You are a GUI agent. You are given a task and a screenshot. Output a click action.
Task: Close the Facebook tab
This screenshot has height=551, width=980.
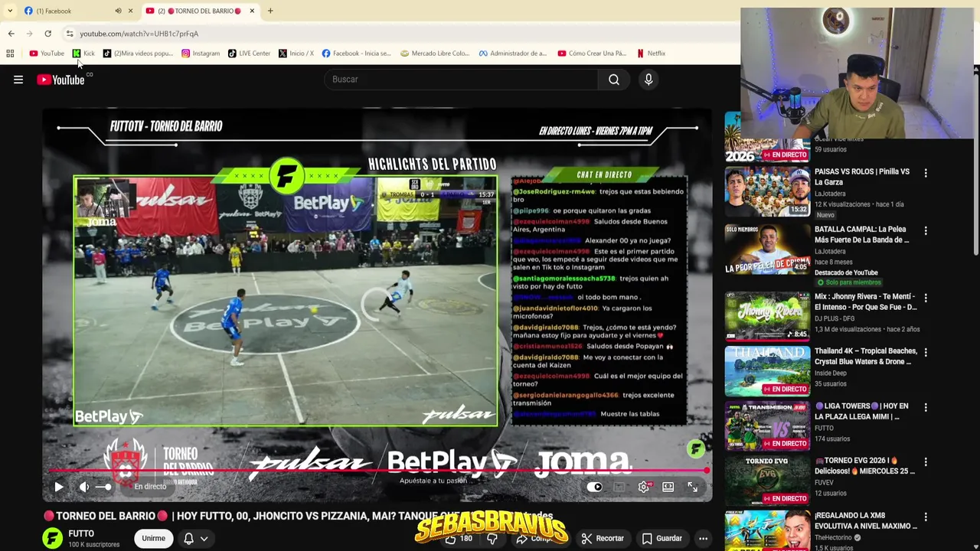[130, 11]
